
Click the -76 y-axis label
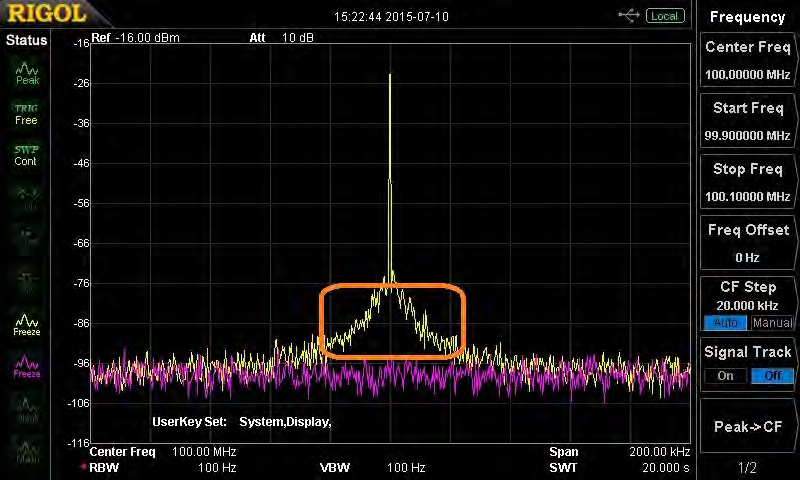pos(82,283)
